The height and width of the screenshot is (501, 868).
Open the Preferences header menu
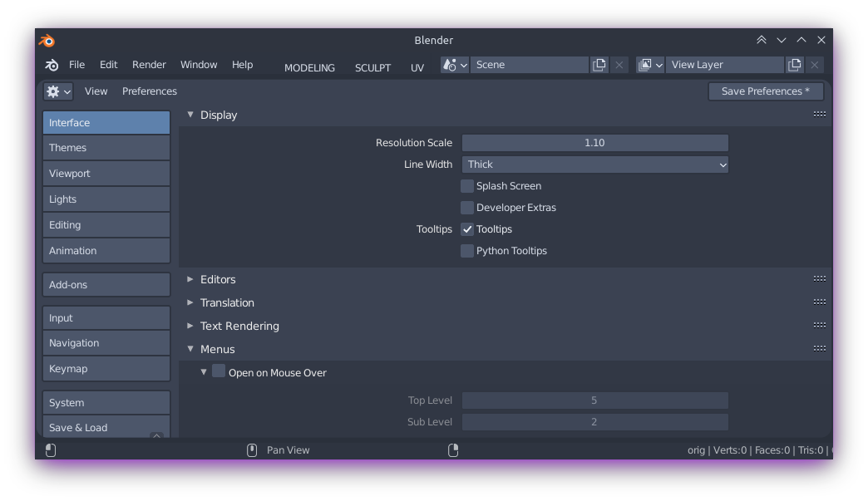pos(150,91)
